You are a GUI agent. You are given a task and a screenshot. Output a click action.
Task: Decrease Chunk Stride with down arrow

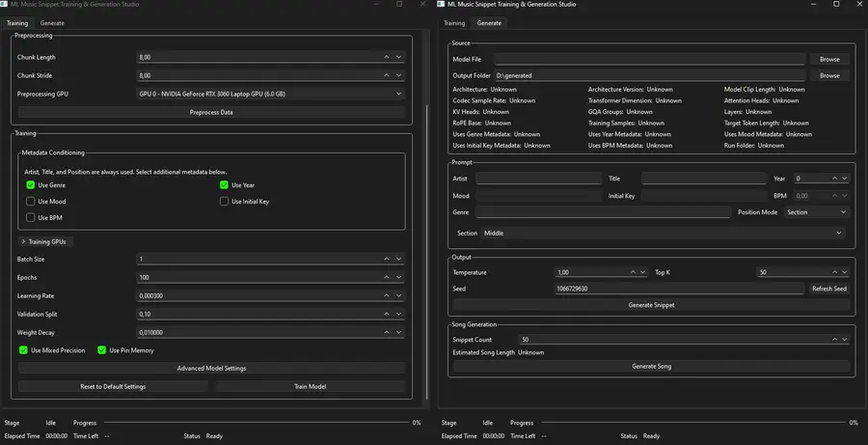pyautogui.click(x=398, y=75)
